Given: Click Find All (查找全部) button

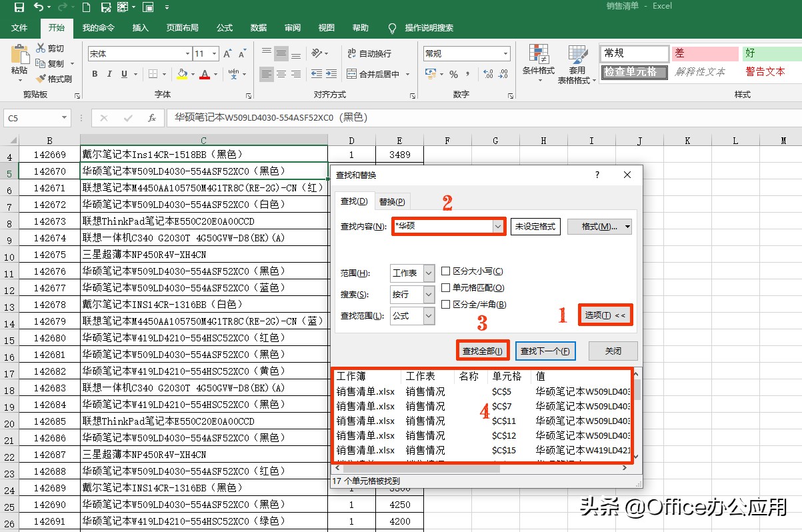Looking at the screenshot, I should coord(483,351).
